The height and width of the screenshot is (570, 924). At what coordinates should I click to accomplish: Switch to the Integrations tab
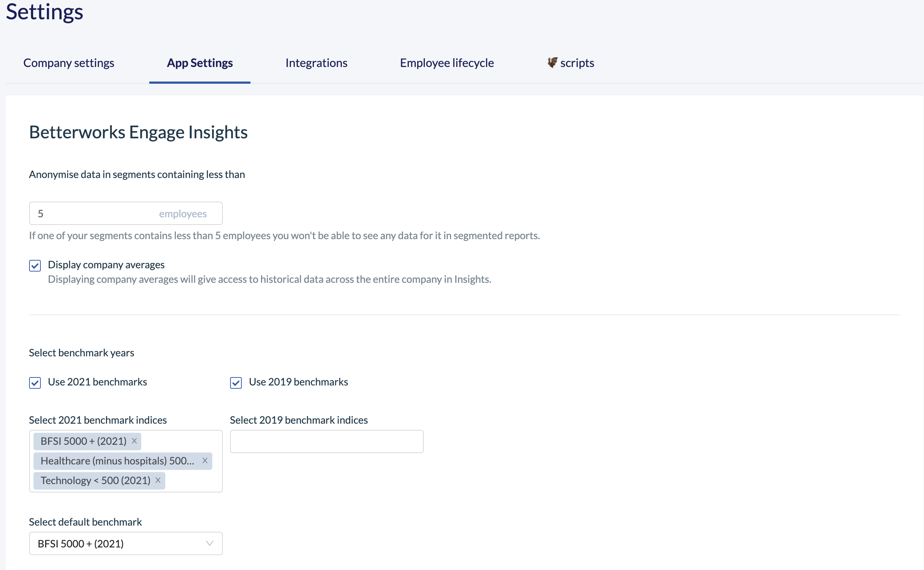click(x=316, y=63)
